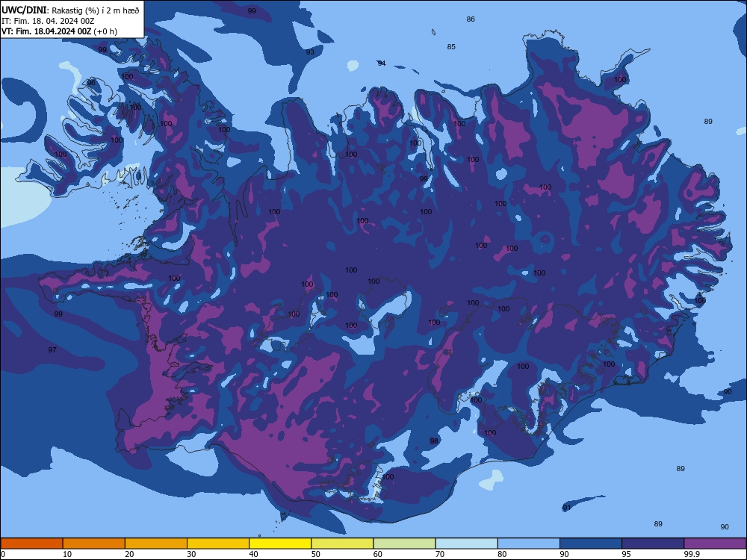Click the '85' humidity value on map
This screenshot has height=560, width=747.
tap(451, 46)
